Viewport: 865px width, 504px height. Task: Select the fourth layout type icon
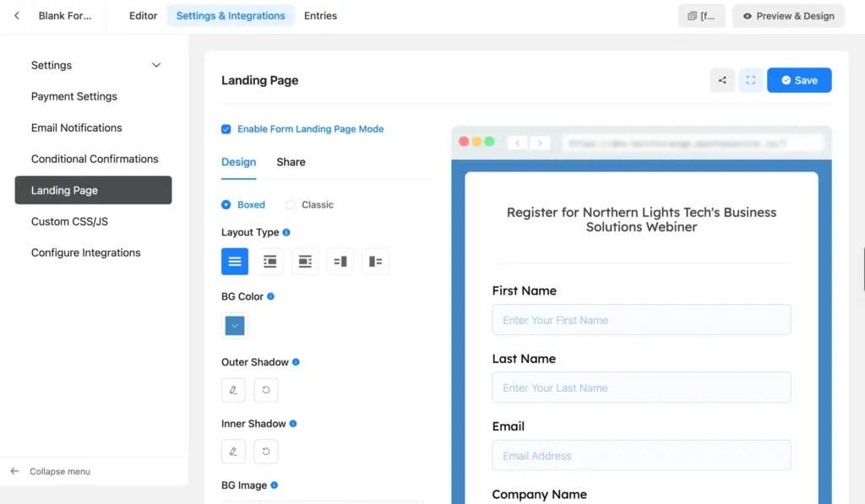coord(340,262)
